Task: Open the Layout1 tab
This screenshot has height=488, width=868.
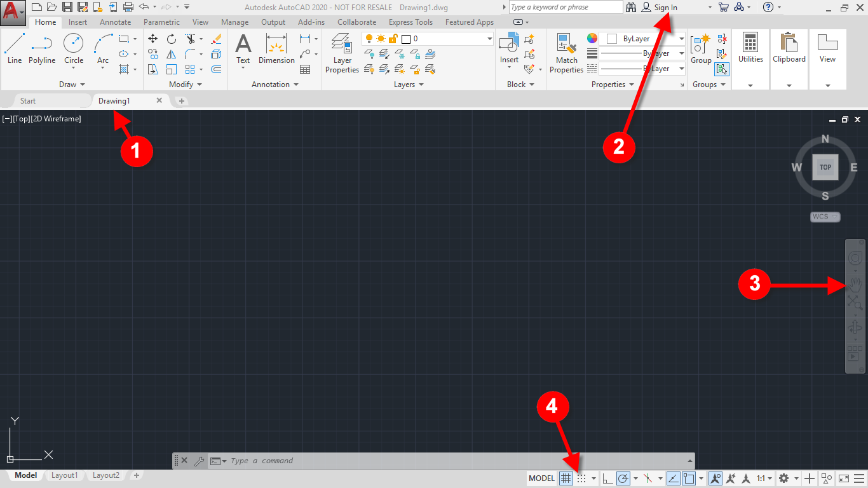Action: [x=64, y=475]
